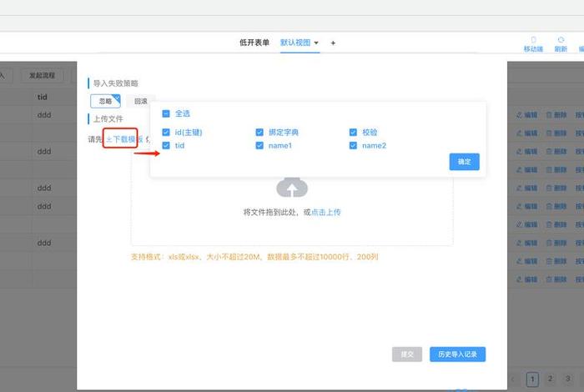Uncheck the id(主键) field checkbox
Image resolution: width=584 pixels, height=392 pixels.
pyautogui.click(x=166, y=132)
